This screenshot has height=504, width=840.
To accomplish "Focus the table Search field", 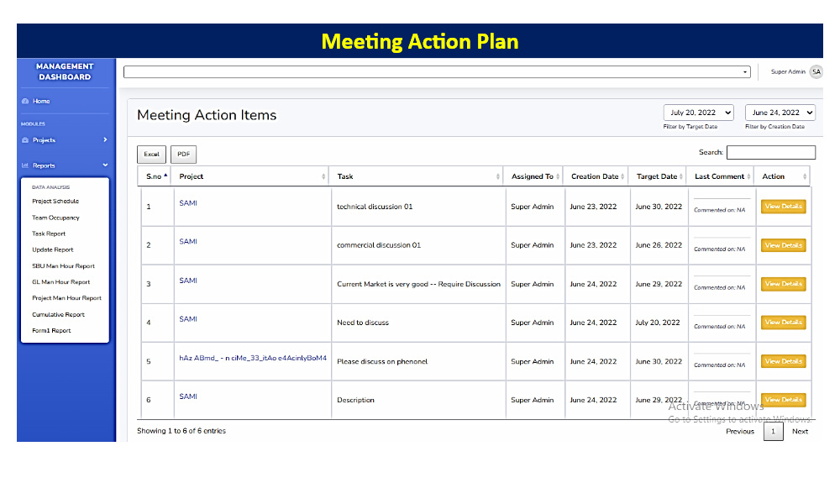I will (771, 153).
